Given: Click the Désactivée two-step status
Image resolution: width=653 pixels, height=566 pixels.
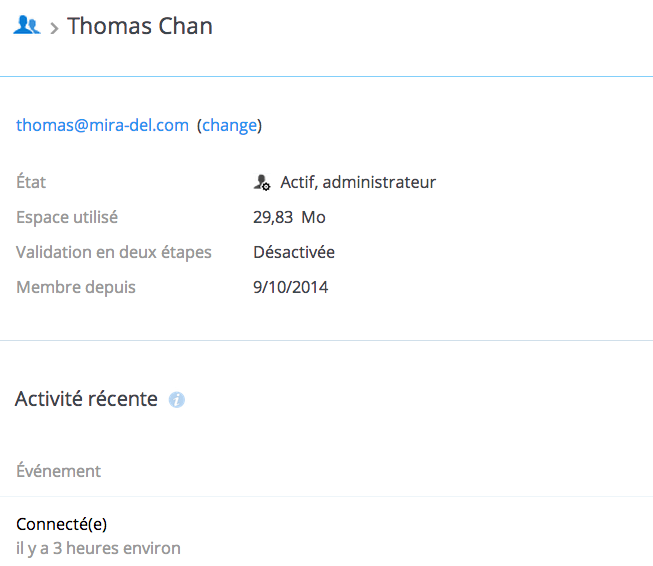Looking at the screenshot, I should tap(294, 252).
